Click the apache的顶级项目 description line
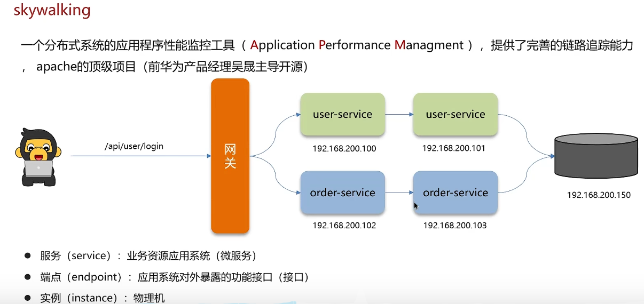The width and height of the screenshot is (644, 304). [173, 68]
